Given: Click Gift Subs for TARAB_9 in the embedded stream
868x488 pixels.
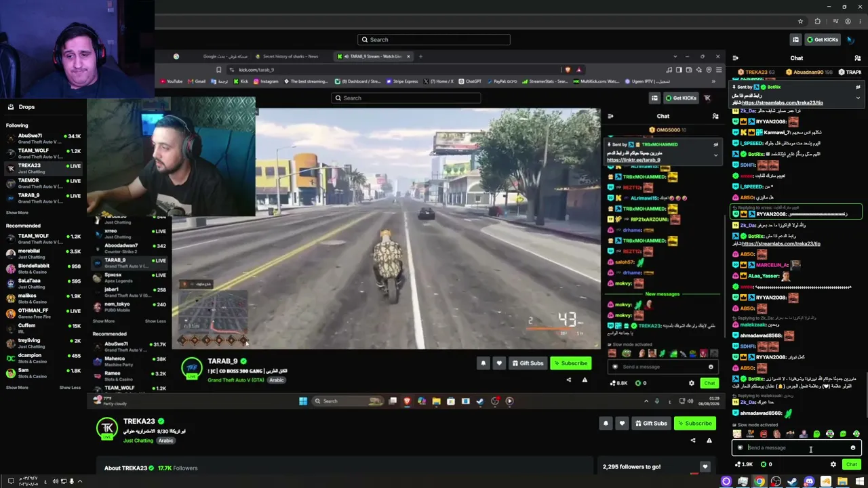Looking at the screenshot, I should (x=528, y=363).
